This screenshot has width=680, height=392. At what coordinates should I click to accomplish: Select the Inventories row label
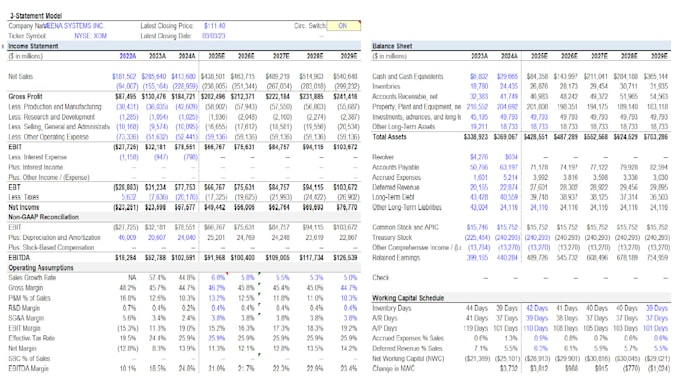tap(386, 86)
